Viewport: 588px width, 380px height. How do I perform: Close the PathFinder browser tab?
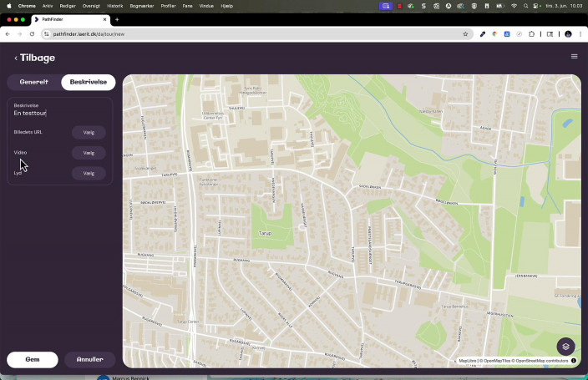tap(105, 19)
